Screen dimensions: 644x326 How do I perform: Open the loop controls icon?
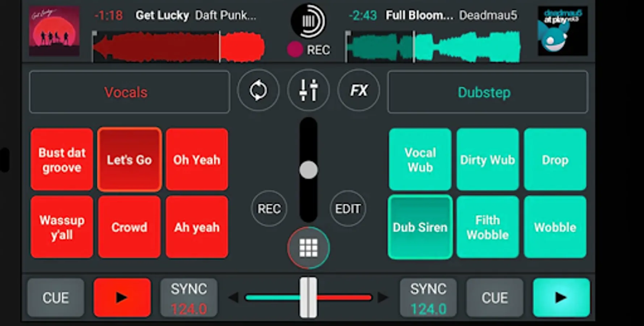(258, 90)
